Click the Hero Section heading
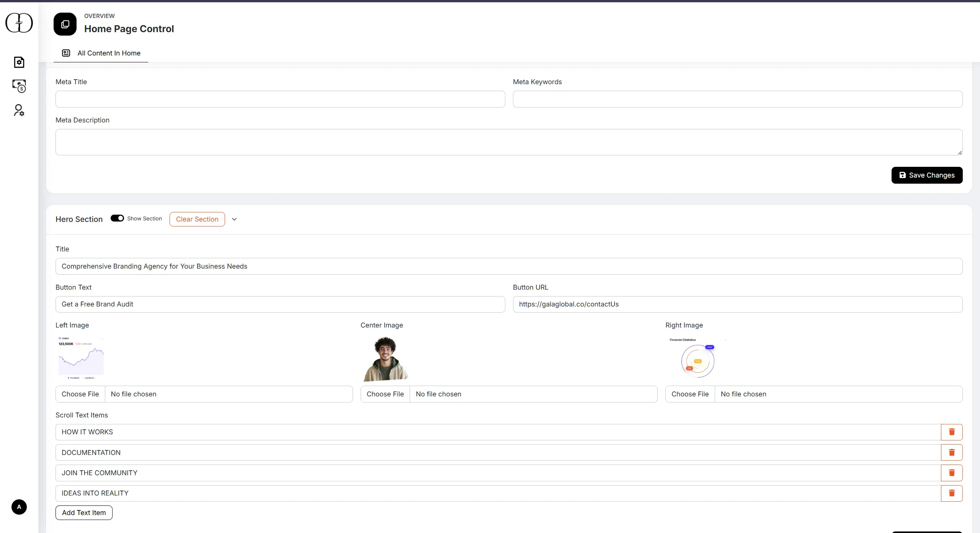Viewport: 980px width, 533px height. coord(79,219)
